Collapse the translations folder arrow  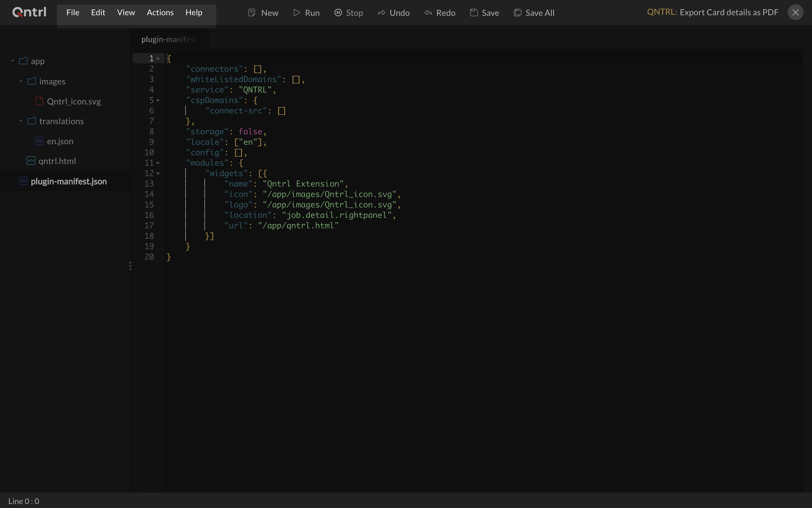coord(21,121)
